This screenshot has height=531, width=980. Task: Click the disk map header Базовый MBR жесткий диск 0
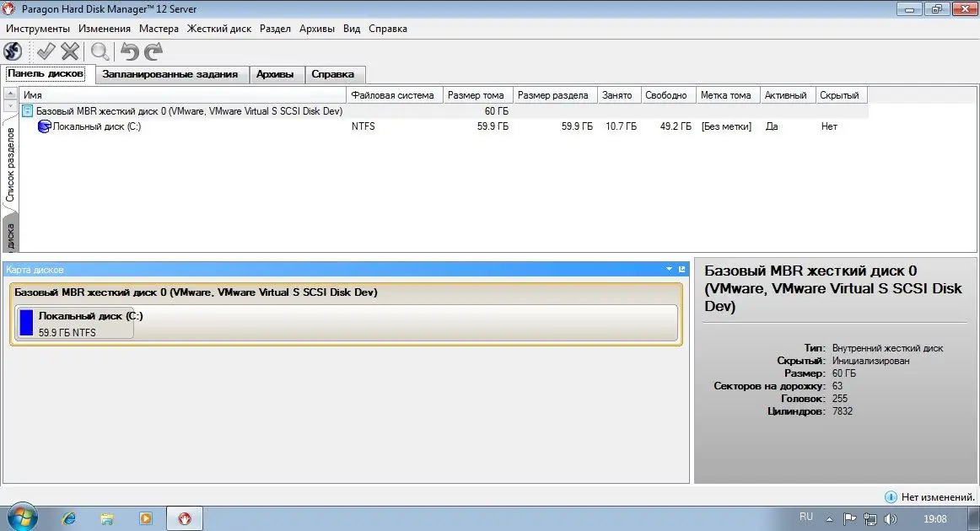(196, 292)
